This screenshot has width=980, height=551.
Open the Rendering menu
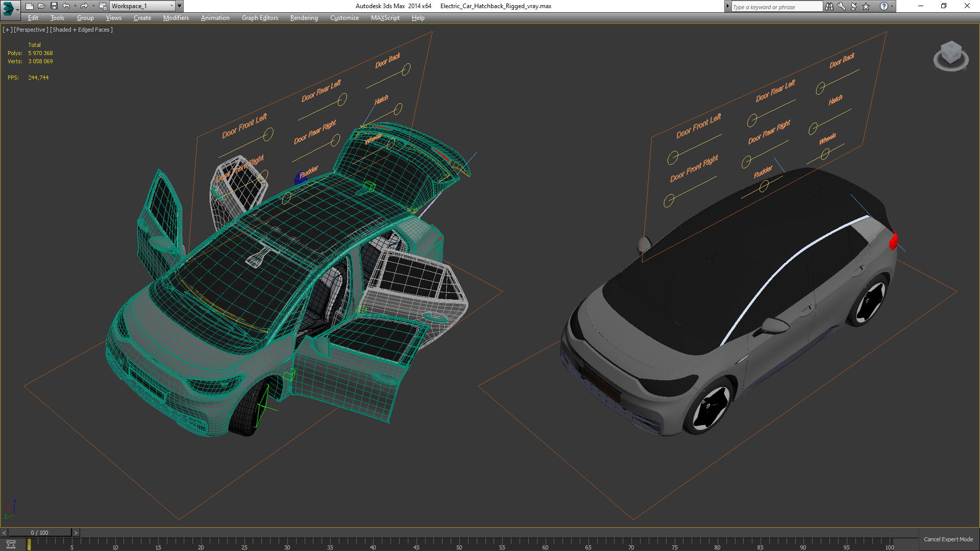pyautogui.click(x=304, y=18)
